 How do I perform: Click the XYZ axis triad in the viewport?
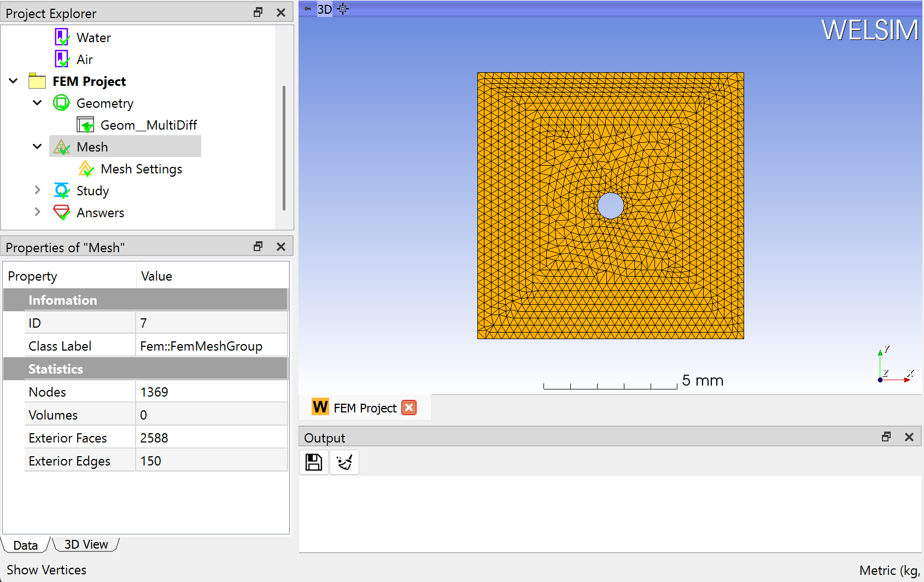click(x=895, y=365)
